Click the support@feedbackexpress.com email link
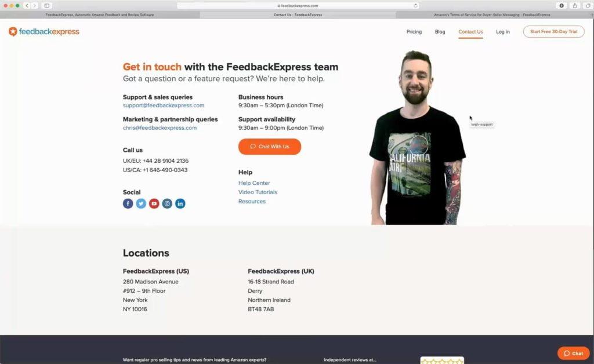 [163, 105]
